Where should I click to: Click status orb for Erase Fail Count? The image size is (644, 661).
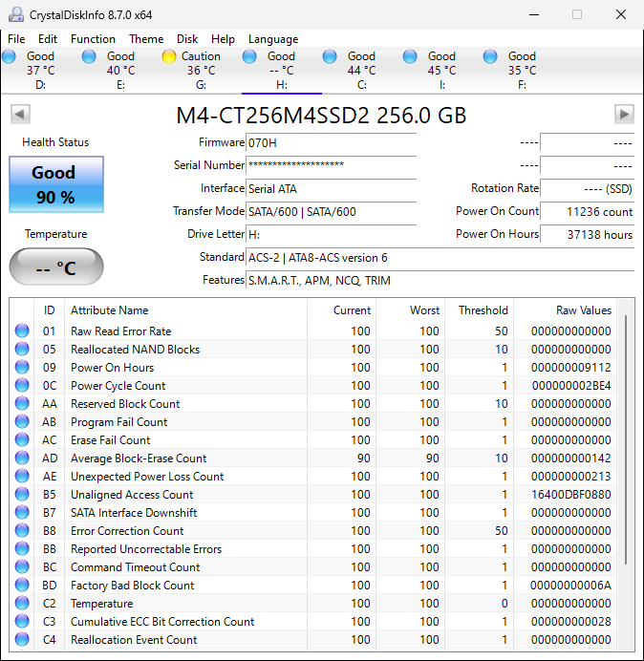click(22, 439)
